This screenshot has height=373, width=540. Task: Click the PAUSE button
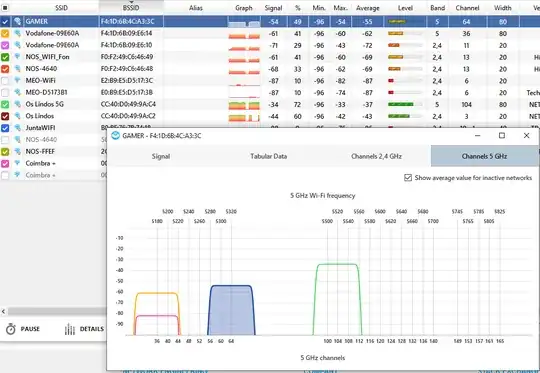pyautogui.click(x=23, y=329)
